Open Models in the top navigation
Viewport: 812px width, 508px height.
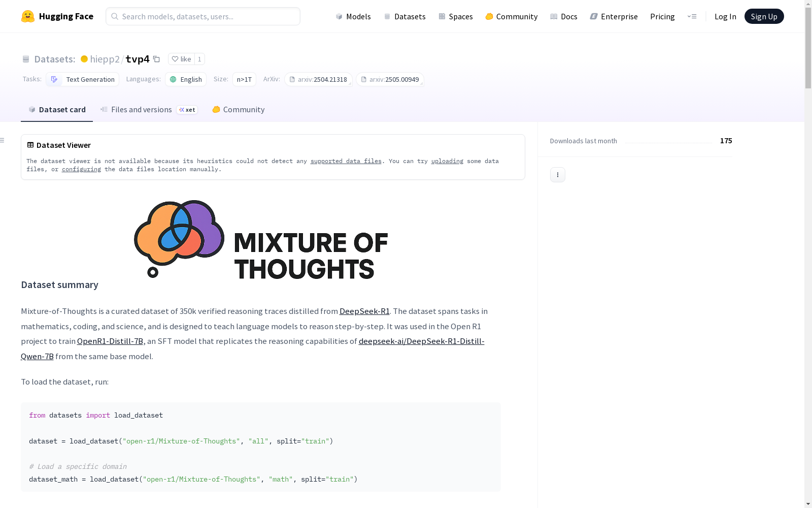[353, 16]
